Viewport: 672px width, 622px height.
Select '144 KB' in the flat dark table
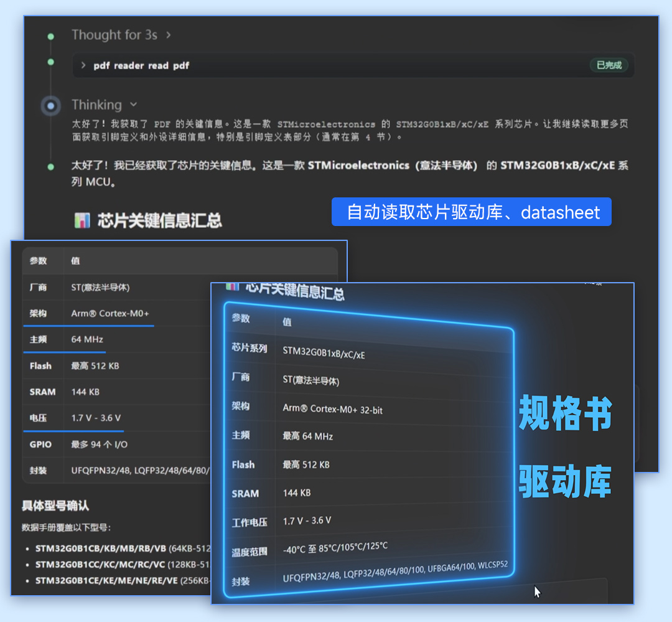pos(85,392)
